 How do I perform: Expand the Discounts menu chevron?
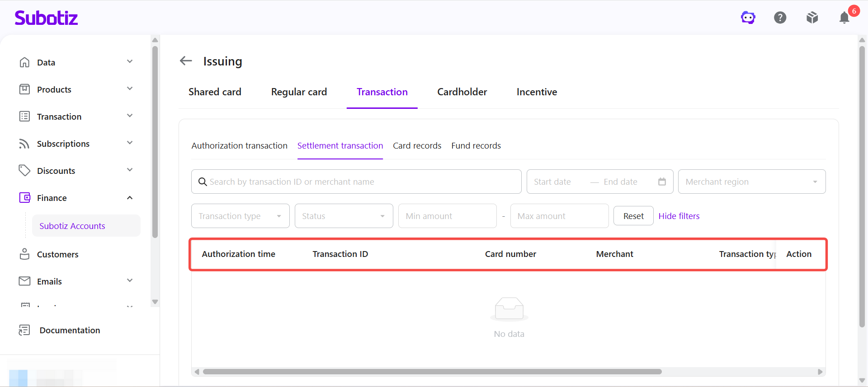coord(130,170)
